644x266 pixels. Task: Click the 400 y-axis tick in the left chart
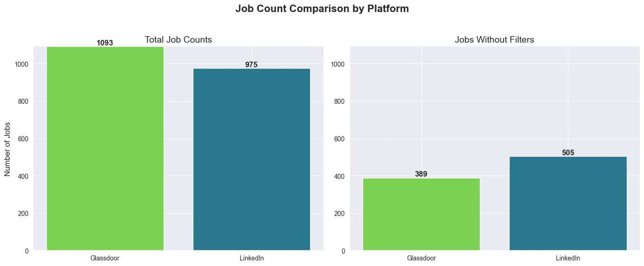click(24, 177)
